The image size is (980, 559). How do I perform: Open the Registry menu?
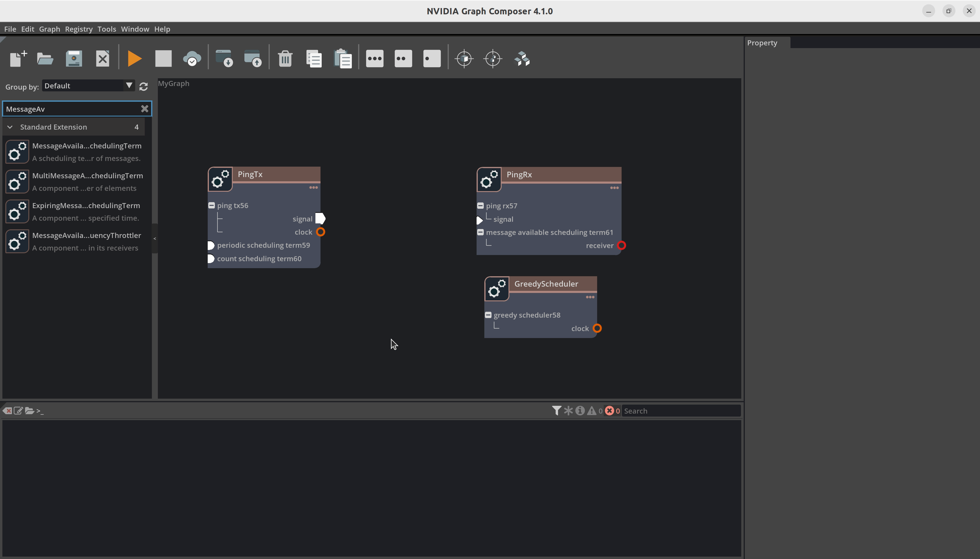78,29
